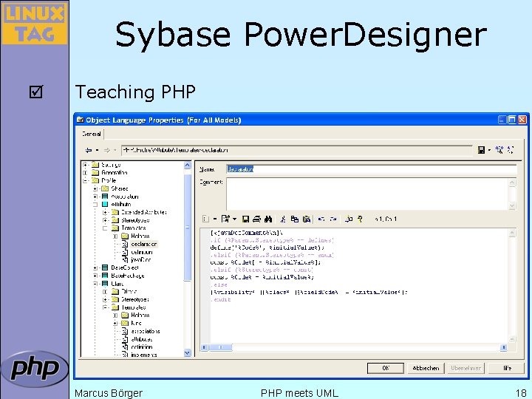Select the BasePackage tree node
532x399 pixels.
(x=128, y=276)
